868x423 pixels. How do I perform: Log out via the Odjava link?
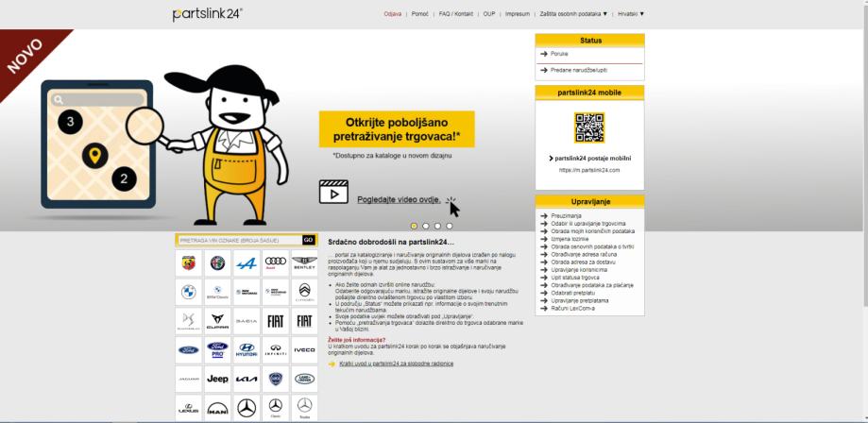coord(393,14)
